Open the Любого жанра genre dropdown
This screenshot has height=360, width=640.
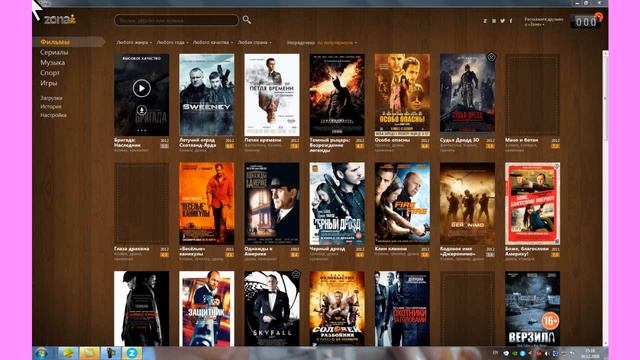(x=134, y=42)
